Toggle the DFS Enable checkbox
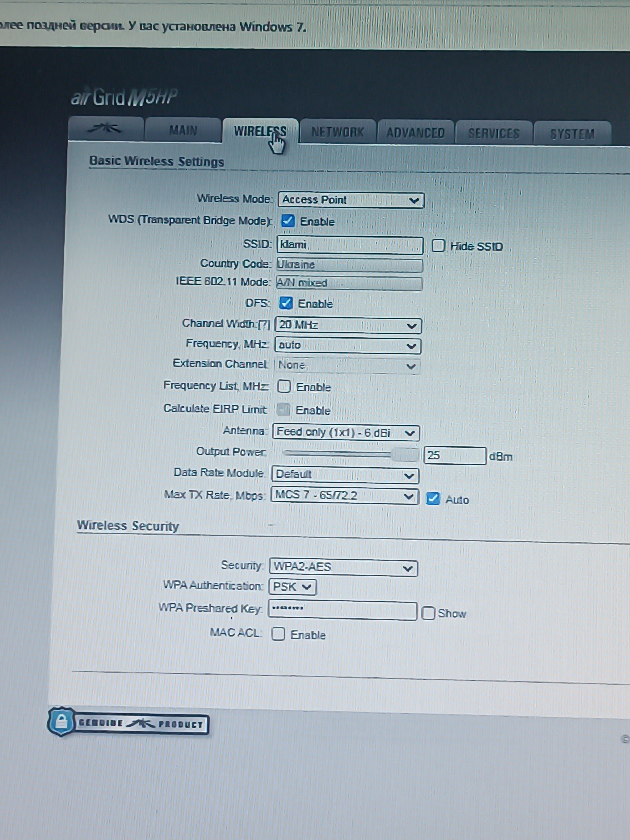This screenshot has height=840, width=630. [x=286, y=303]
